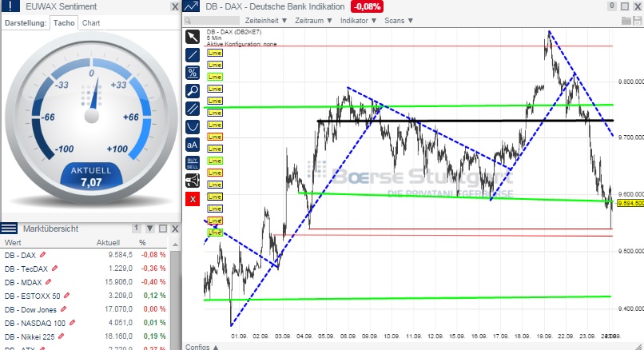Switch to the Chart display tab

pyautogui.click(x=91, y=23)
